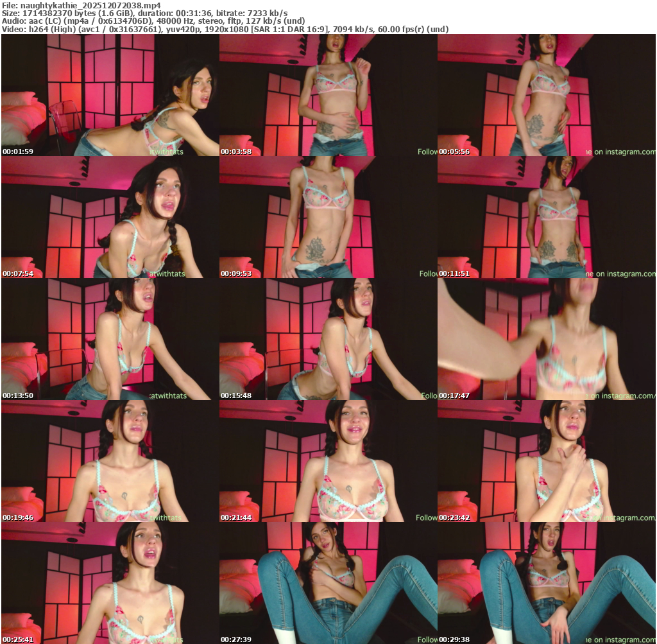
Task: Click the frame timestamped 00:07:54
Action: (110, 217)
